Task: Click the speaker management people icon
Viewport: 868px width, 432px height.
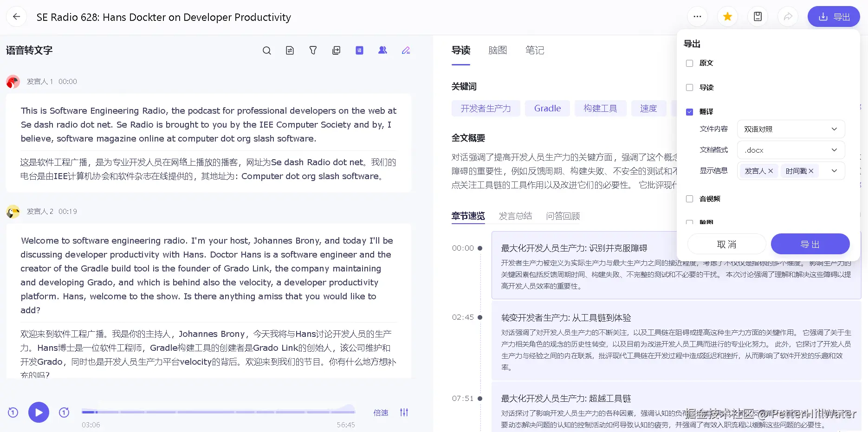Action: coord(382,51)
